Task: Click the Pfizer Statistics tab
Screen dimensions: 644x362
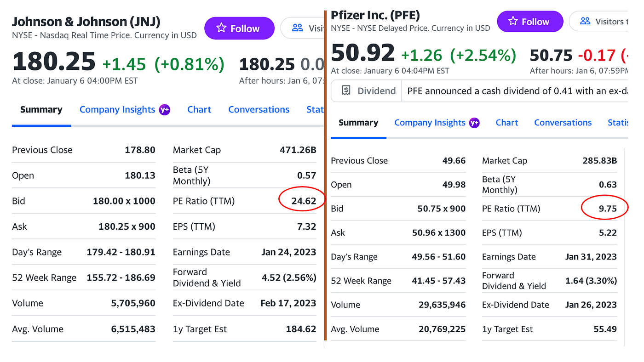Action: tap(617, 123)
